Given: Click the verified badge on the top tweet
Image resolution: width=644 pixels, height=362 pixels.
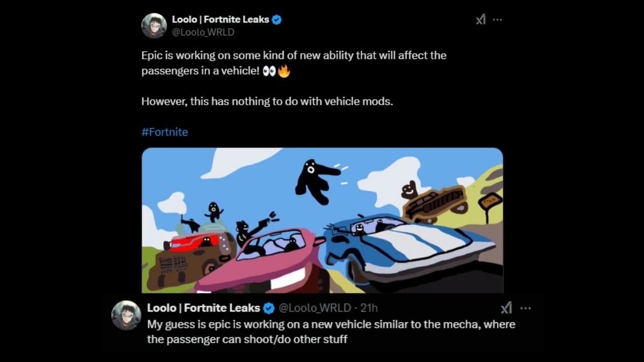Looking at the screenshot, I should (277, 20).
